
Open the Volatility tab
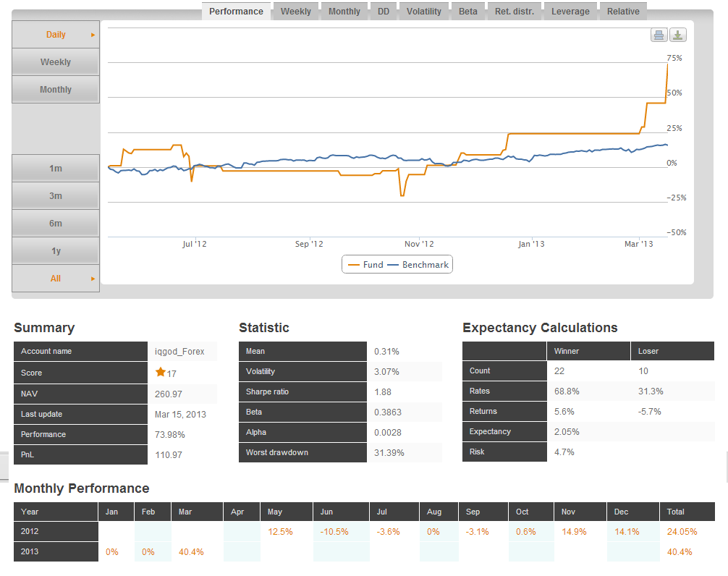click(x=424, y=11)
